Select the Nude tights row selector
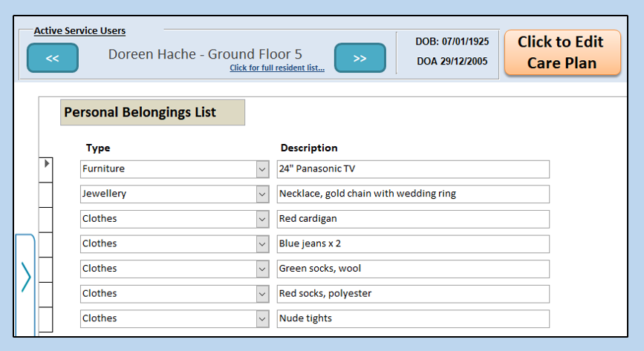This screenshot has width=644, height=351. 46,319
